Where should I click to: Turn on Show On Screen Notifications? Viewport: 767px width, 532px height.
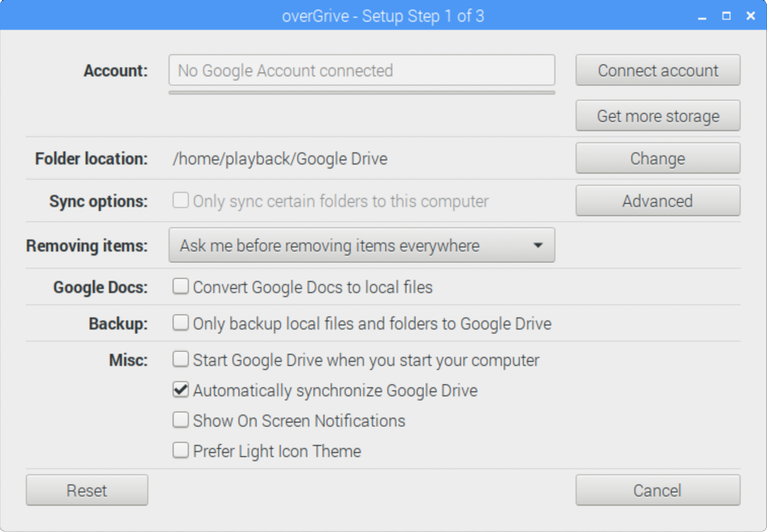pyautogui.click(x=181, y=420)
